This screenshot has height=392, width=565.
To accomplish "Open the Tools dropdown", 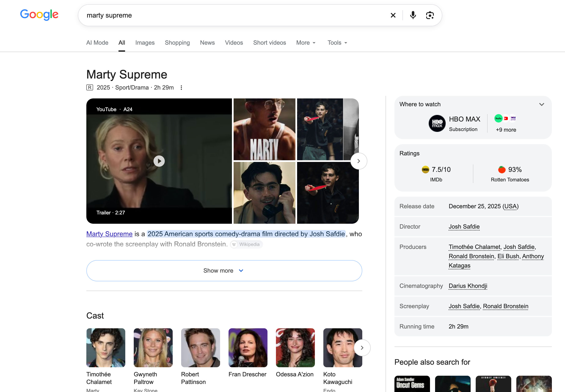I will (x=337, y=43).
